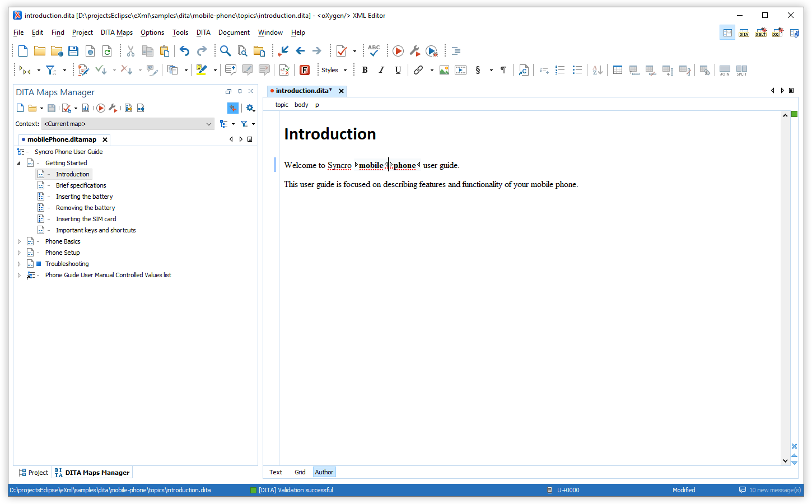Open the Tools menu

[x=180, y=32]
